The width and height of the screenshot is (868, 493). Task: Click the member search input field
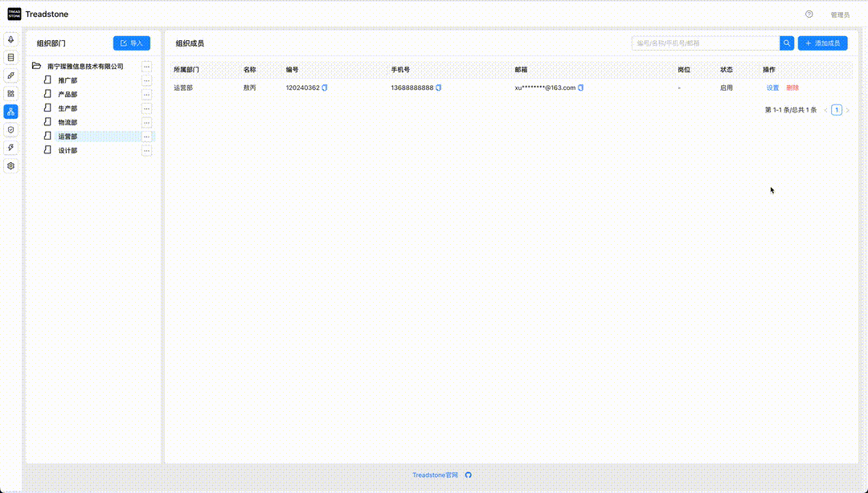click(x=706, y=43)
